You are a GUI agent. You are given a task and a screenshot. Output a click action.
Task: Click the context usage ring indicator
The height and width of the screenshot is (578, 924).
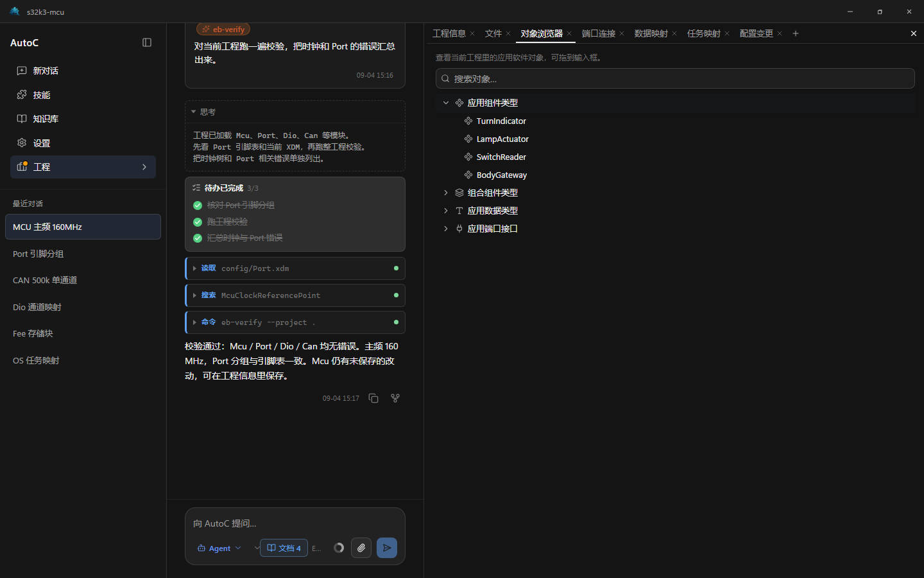pyautogui.click(x=339, y=548)
